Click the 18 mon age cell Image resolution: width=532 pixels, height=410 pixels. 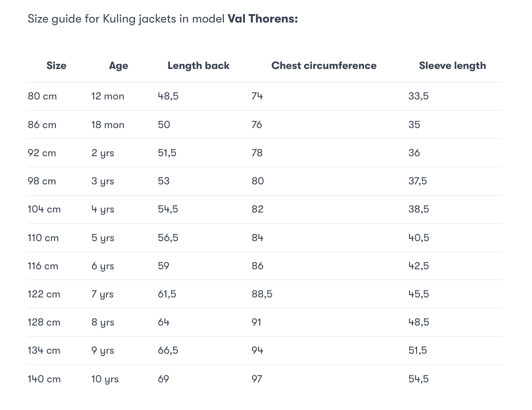107,125
